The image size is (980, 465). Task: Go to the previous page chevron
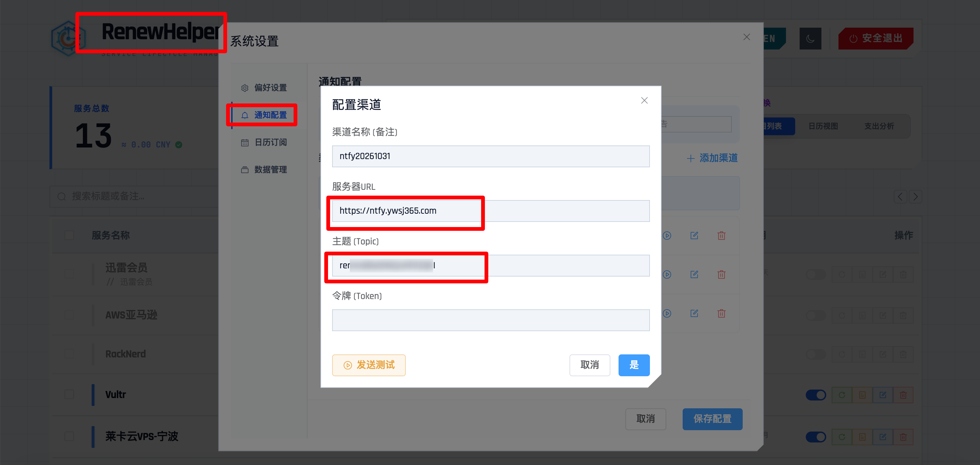click(x=900, y=197)
